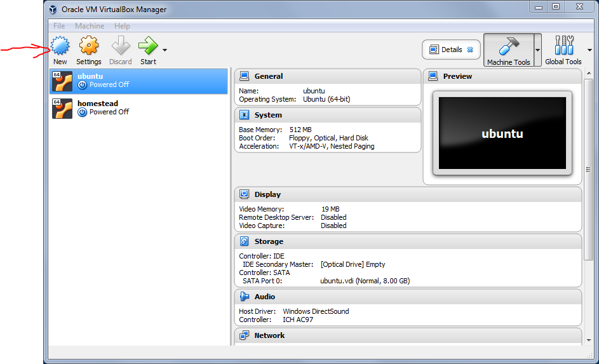This screenshot has width=599, height=364.
Task: Click the Remote Desktop Server Disabled value
Action: tap(333, 217)
